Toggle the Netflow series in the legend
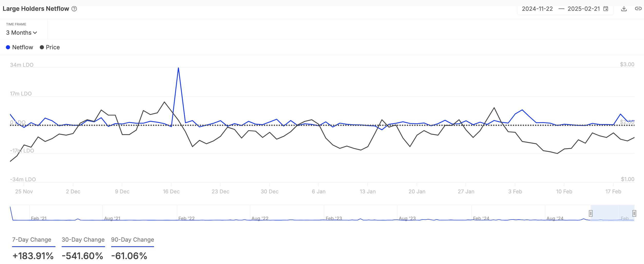 [x=20, y=47]
